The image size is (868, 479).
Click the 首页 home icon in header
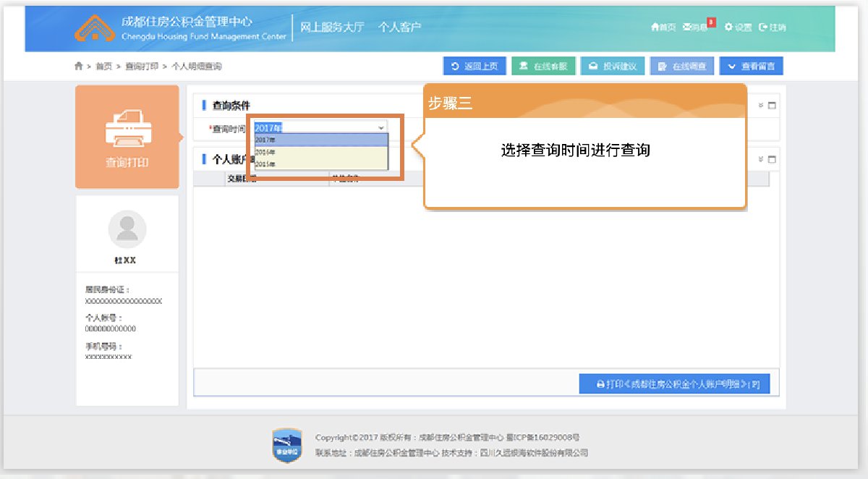point(655,27)
